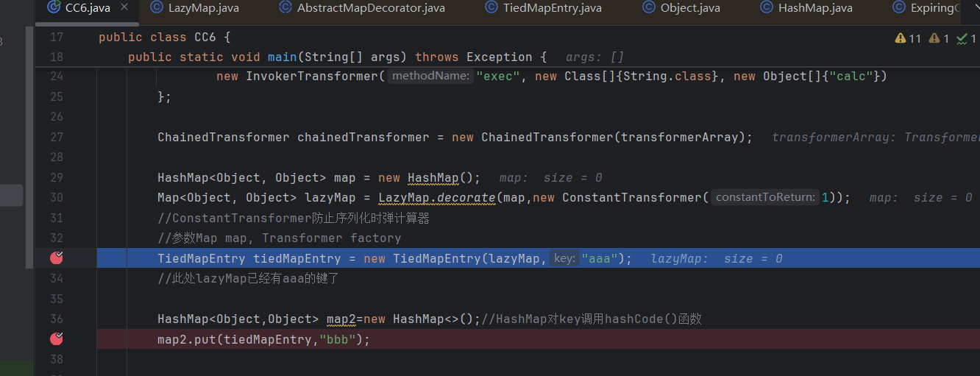Toggle breakpoint on line 33
980x376 pixels.
click(x=57, y=258)
